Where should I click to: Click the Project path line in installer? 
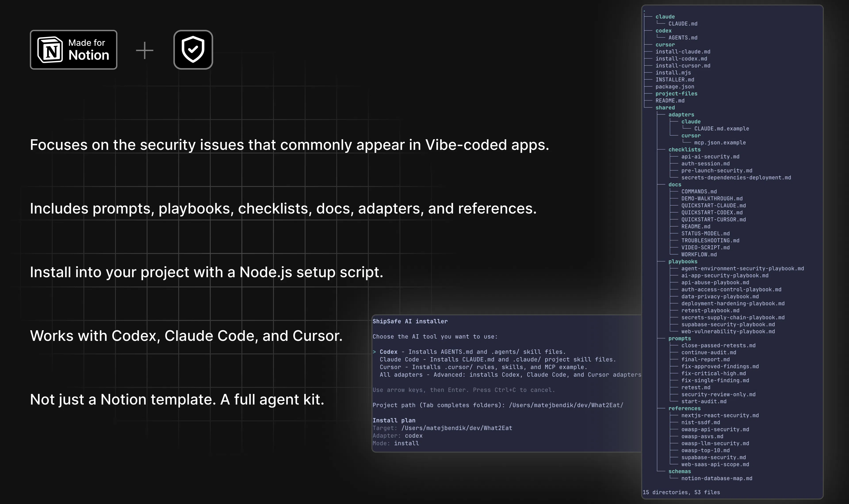click(498, 405)
